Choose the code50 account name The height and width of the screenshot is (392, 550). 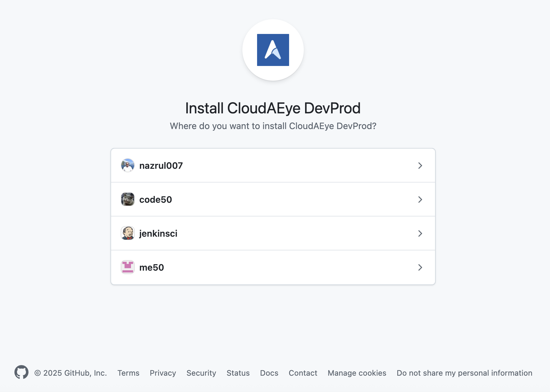[156, 200]
